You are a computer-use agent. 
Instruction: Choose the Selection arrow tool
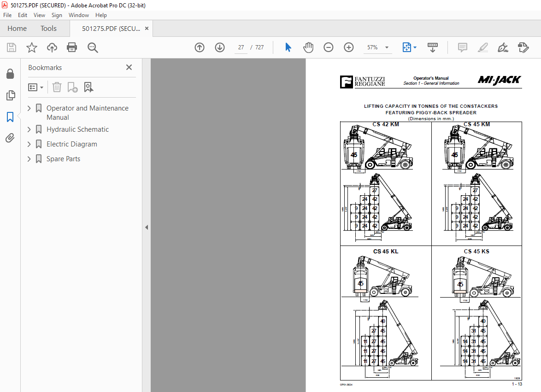tap(288, 47)
